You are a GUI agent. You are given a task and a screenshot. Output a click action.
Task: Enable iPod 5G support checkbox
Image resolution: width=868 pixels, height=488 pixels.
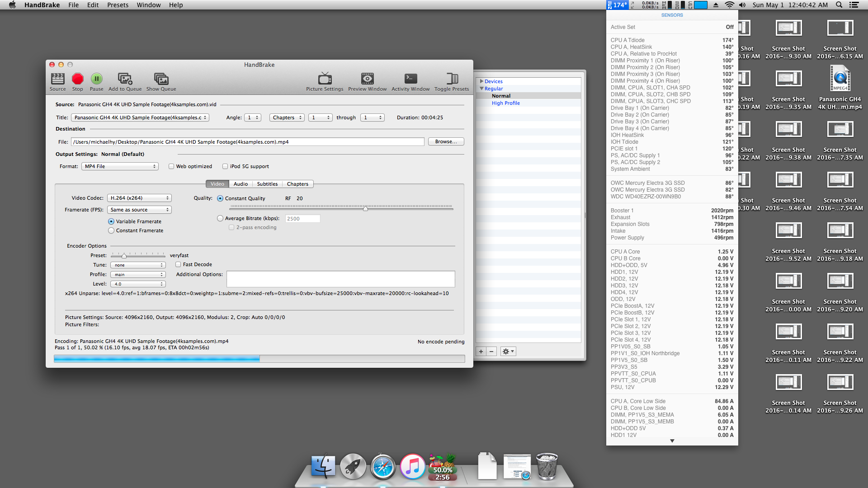pyautogui.click(x=225, y=166)
